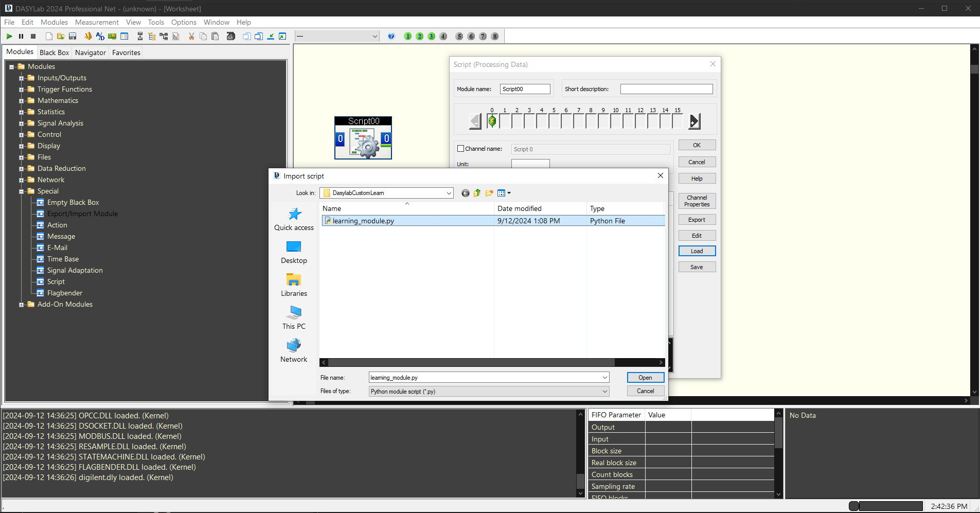
Task: Click the Open button in Import script dialog
Action: [x=646, y=378]
